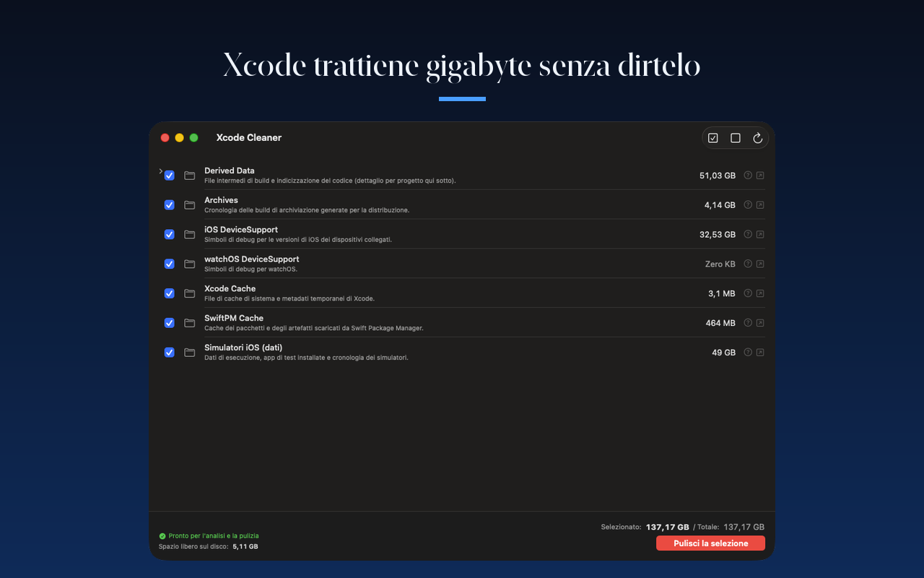This screenshot has width=924, height=578.
Task: Click the folder icon beside Archives
Action: click(x=190, y=205)
